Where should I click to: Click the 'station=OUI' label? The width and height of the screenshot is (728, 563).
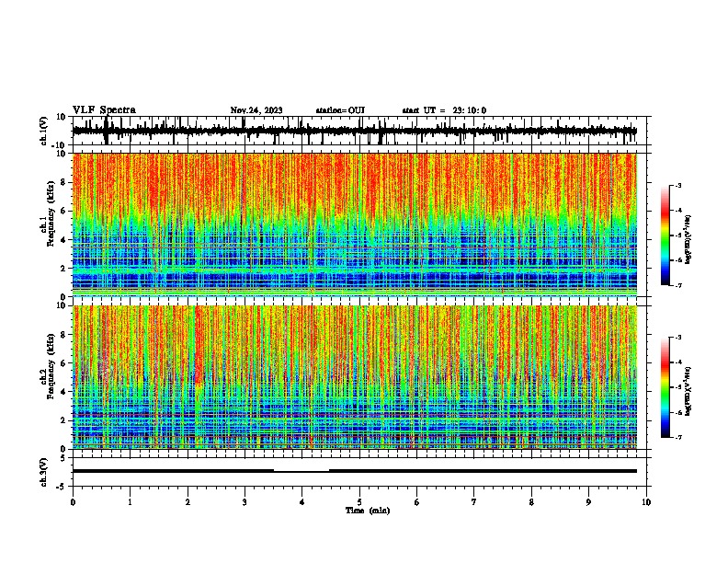[x=340, y=110]
